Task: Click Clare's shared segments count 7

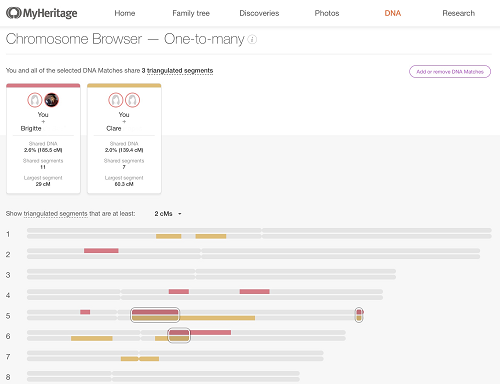Action: [x=124, y=167]
